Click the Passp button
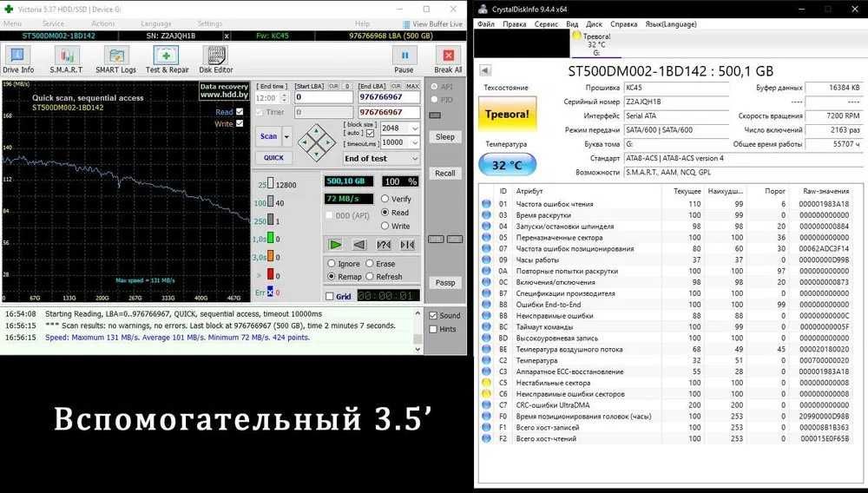Image resolution: width=868 pixels, height=493 pixels. pos(444,283)
